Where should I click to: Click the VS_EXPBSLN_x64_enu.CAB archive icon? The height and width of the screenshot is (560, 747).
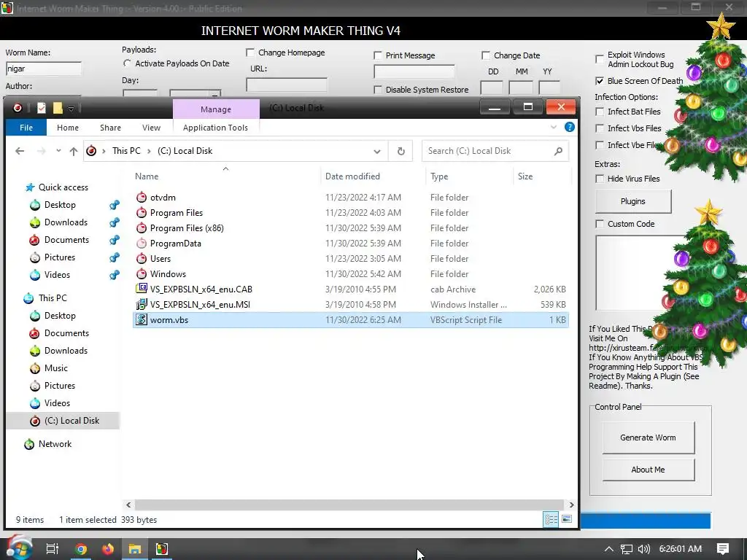pos(142,289)
